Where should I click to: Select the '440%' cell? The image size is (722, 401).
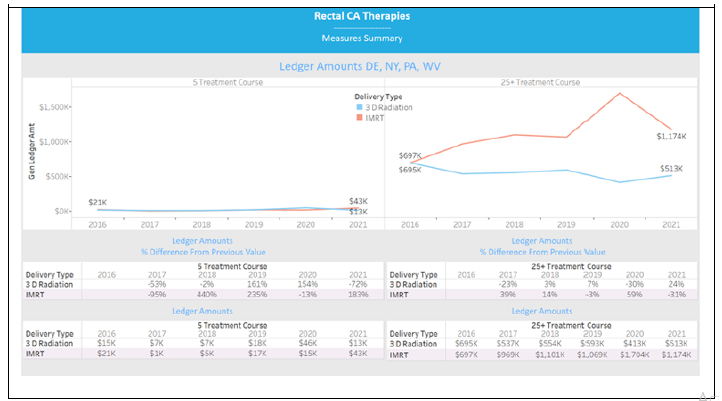pos(207,294)
